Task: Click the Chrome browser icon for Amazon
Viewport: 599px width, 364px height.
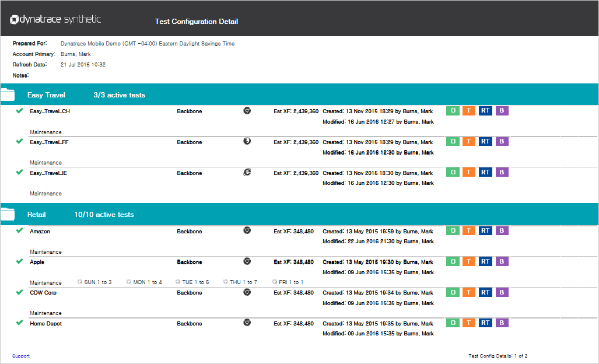Action: [247, 230]
